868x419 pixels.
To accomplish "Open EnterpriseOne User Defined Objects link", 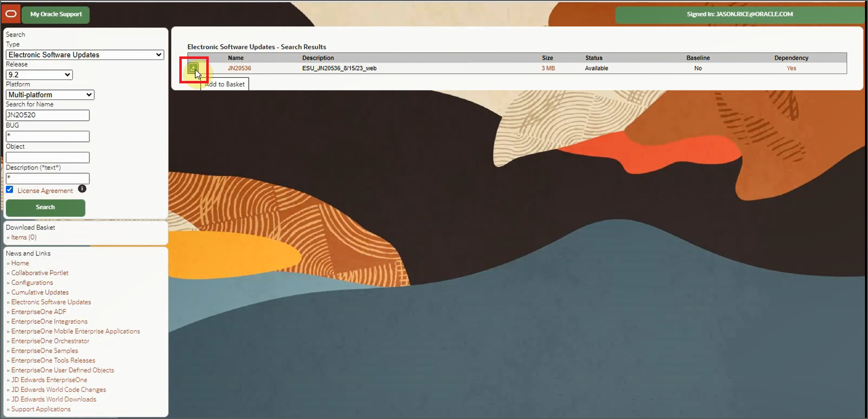I will [x=62, y=370].
